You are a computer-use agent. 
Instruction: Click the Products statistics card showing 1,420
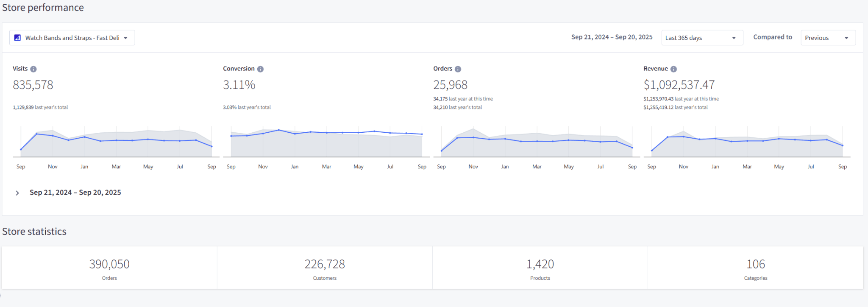coord(540,268)
